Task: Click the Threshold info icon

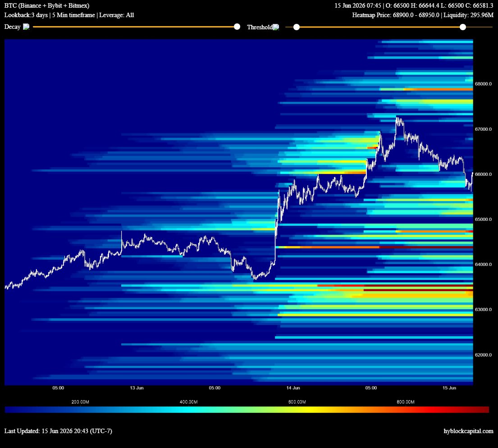Action: coord(276,27)
